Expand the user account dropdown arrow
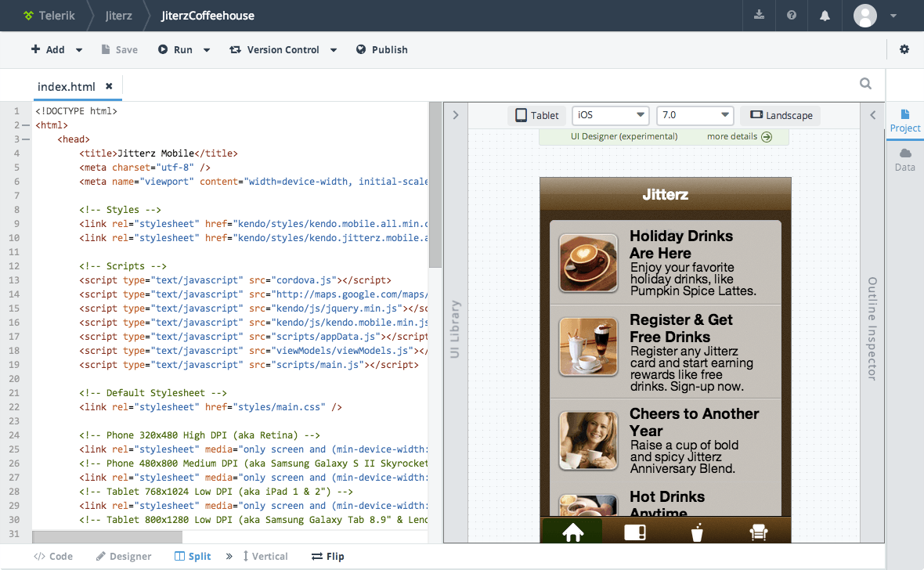The width and height of the screenshot is (924, 570). point(893,16)
